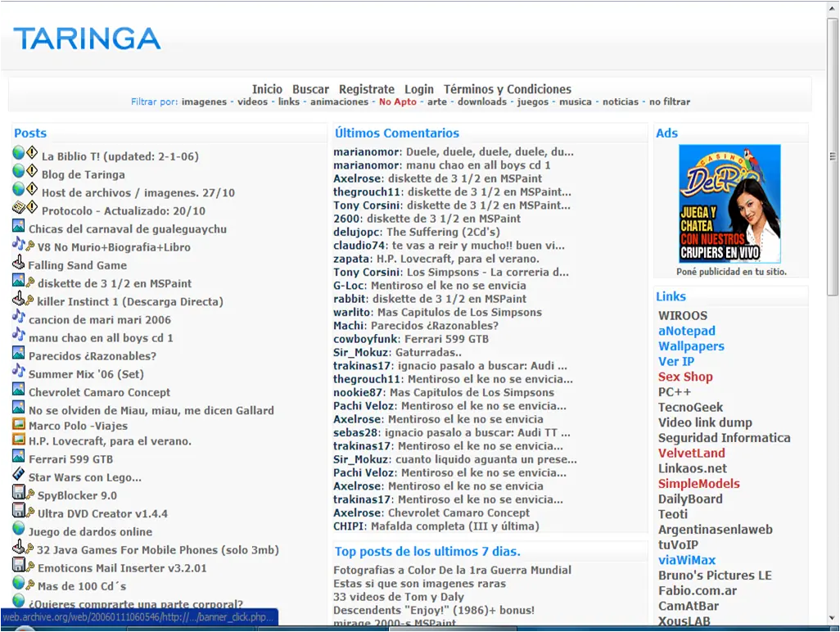Go to Inicio in navigation menu

coord(267,89)
